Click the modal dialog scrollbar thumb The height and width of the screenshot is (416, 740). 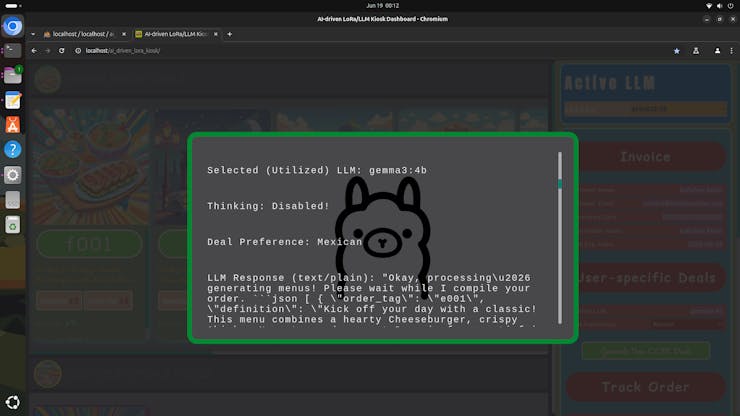[560, 184]
